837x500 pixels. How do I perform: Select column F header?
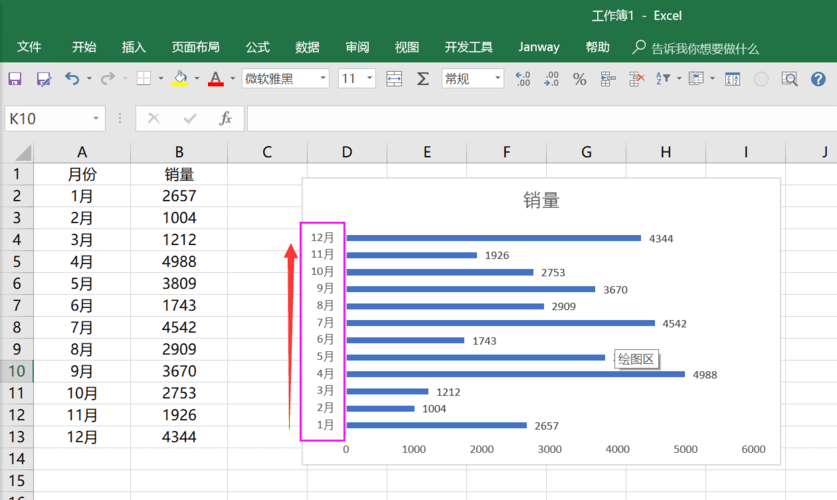tap(506, 152)
